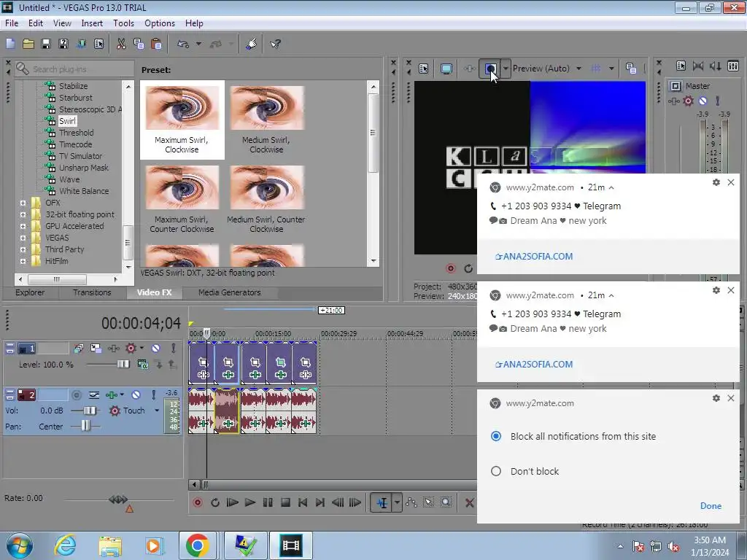The height and width of the screenshot is (560, 747).
Task: Click the Split Screen View button
Action: click(491, 69)
